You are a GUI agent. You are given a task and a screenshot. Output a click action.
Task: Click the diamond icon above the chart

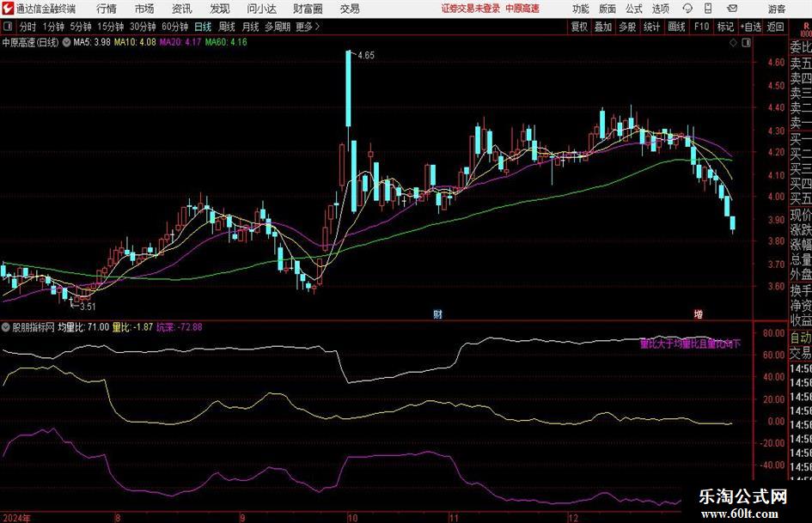[x=733, y=43]
